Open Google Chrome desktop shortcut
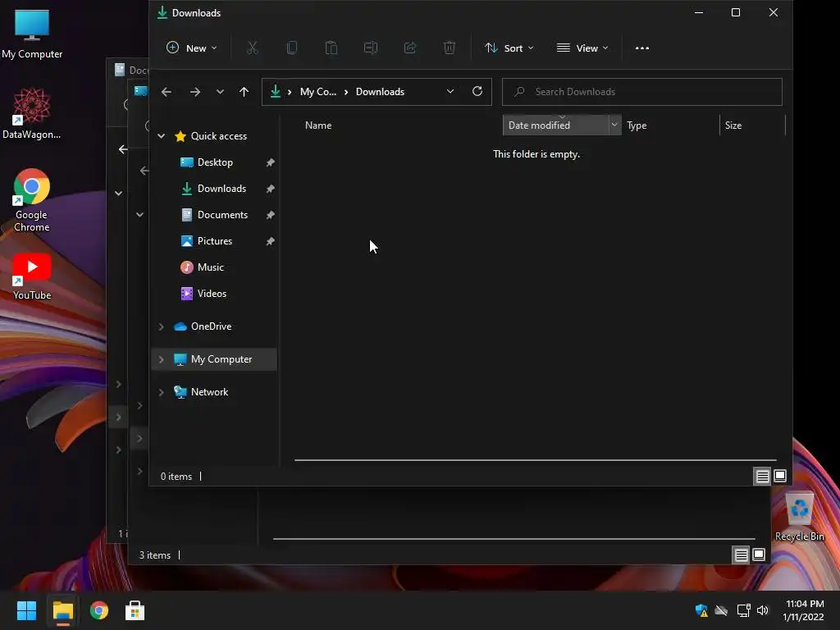The height and width of the screenshot is (630, 840). [x=32, y=200]
